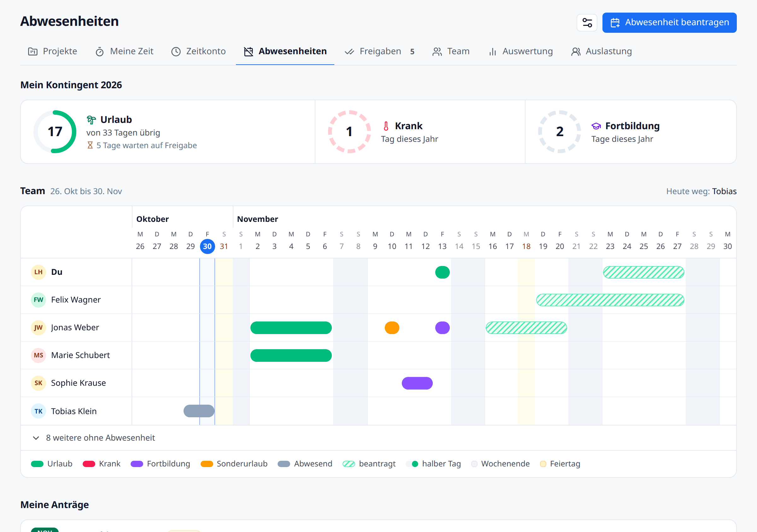The image size is (757, 532).
Task: Click the beantragt striped legend swatch
Action: (349, 464)
